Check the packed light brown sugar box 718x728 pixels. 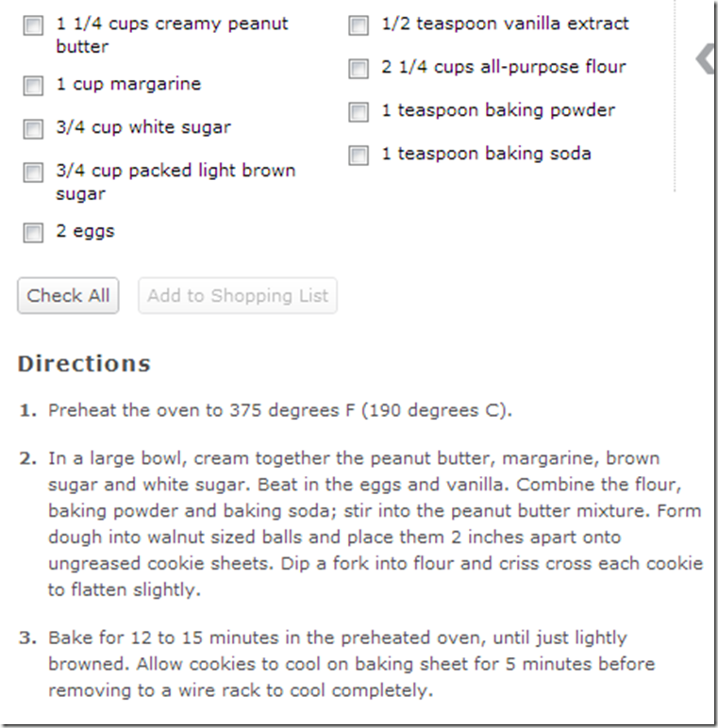(x=33, y=173)
